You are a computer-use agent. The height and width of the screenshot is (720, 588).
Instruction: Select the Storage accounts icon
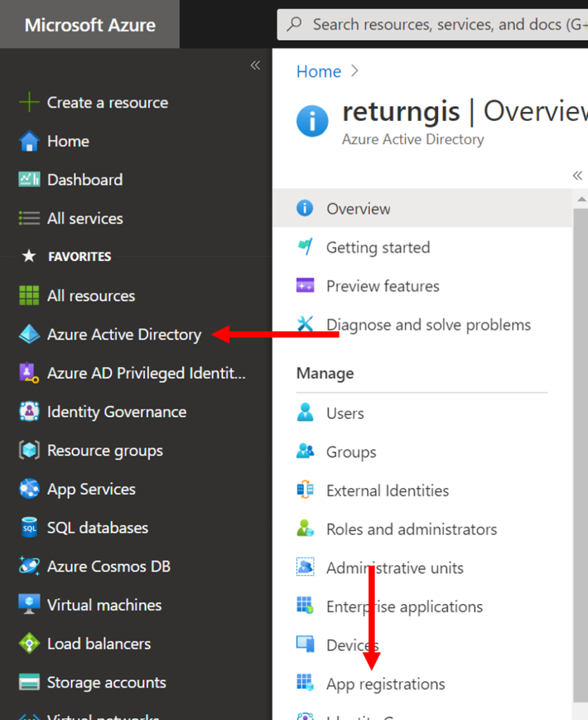29,682
